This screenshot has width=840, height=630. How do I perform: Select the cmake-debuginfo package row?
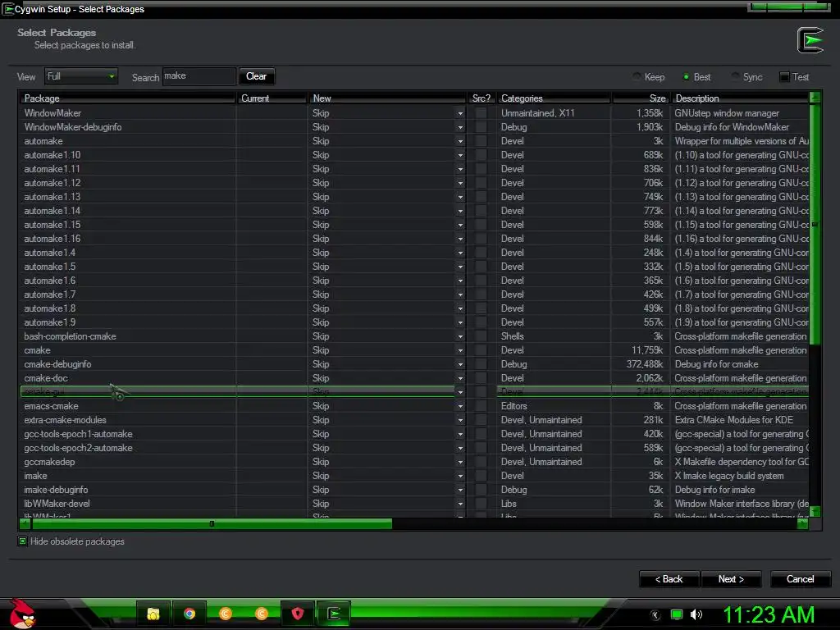[414, 364]
